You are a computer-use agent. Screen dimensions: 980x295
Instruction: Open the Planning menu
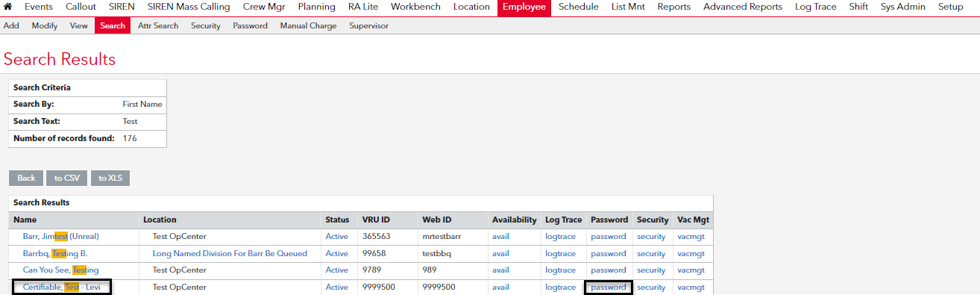coord(316,7)
